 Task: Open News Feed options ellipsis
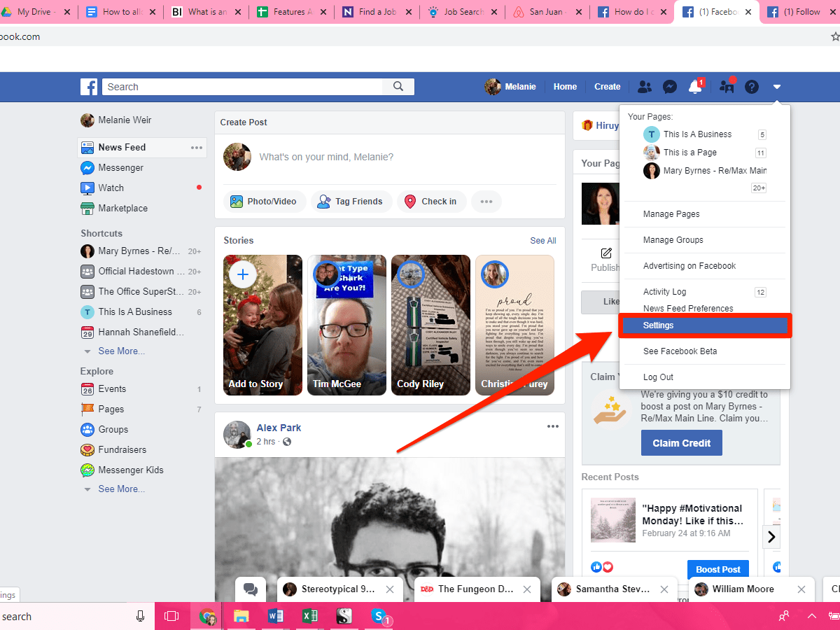(197, 148)
